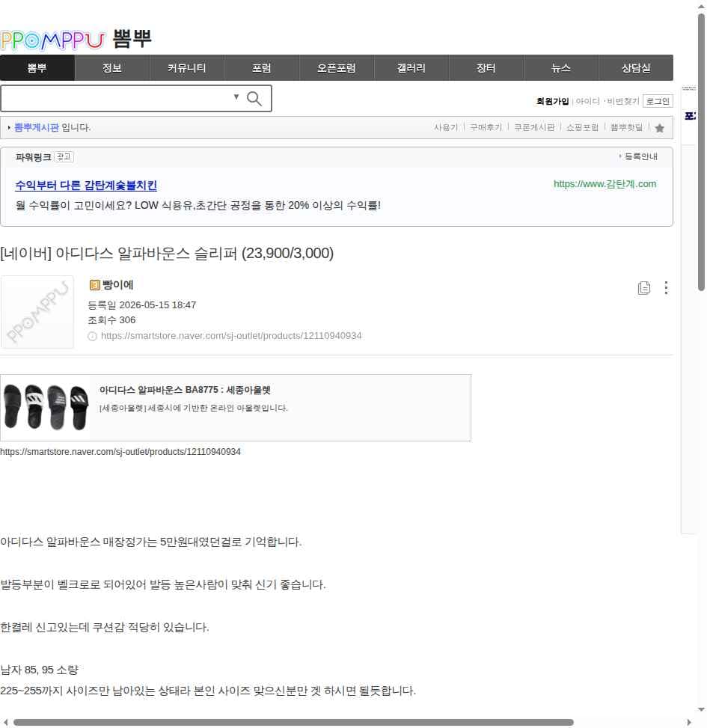The height and width of the screenshot is (728, 707).
Task: Click the horizontal scrollbar thumb
Action: [293, 723]
